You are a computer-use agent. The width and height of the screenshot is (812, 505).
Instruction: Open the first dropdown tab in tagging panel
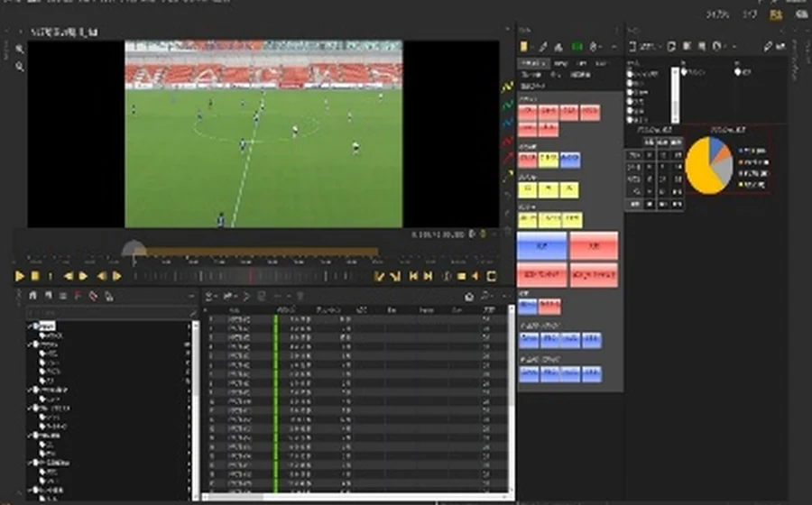(533, 63)
